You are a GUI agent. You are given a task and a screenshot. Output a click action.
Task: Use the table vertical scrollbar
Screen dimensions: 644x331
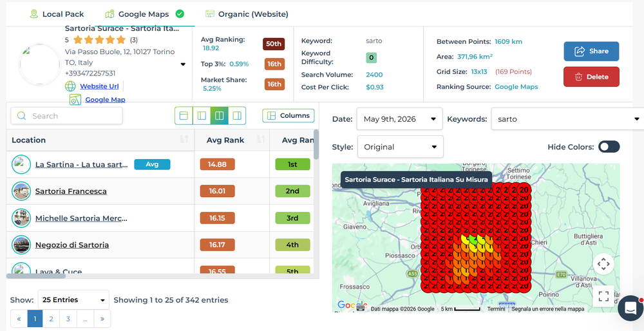pos(316,144)
